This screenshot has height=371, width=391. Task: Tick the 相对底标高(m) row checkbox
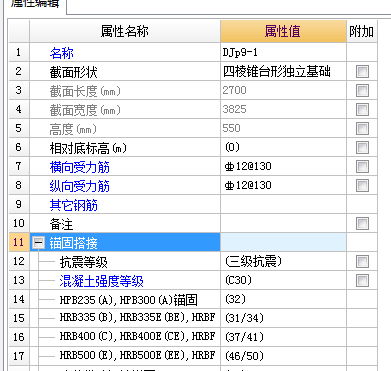pyautogui.click(x=362, y=147)
